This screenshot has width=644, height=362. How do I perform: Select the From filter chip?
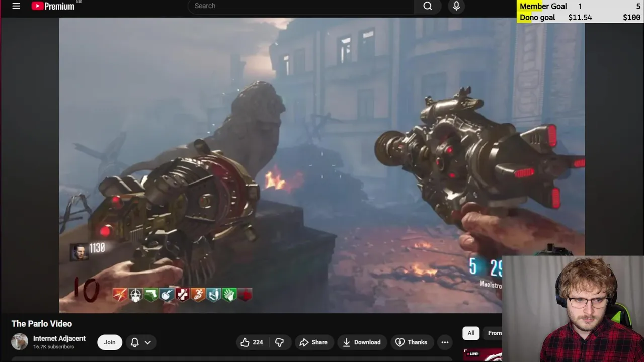coord(493,333)
